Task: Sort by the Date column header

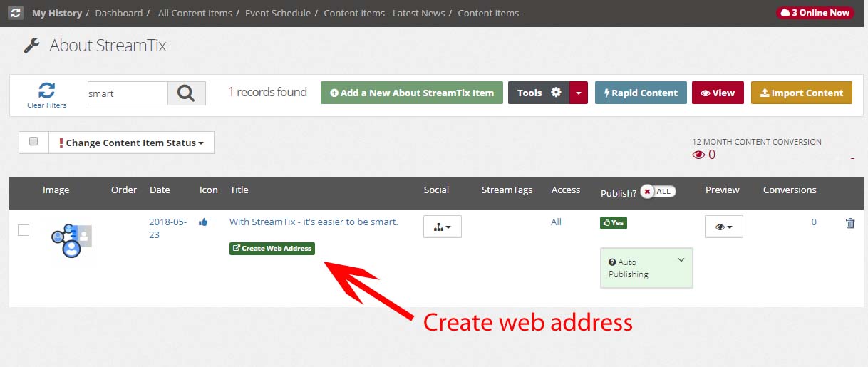Action: [x=160, y=190]
